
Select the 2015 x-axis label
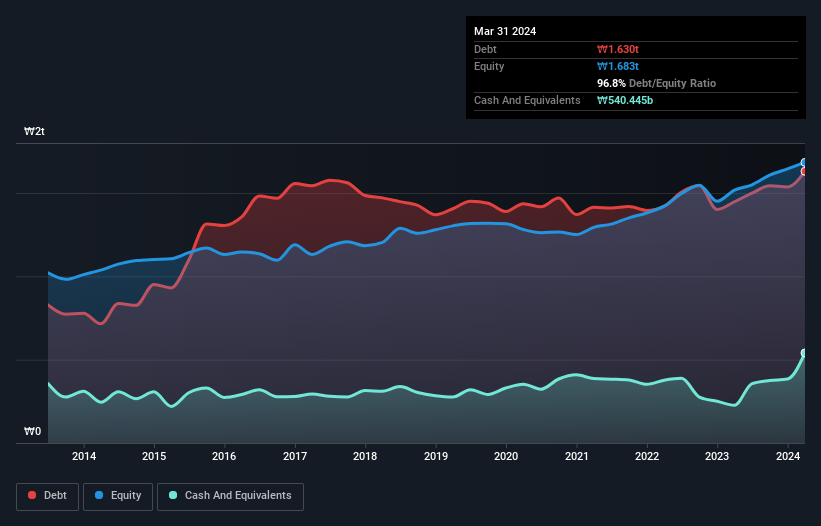[x=154, y=456]
